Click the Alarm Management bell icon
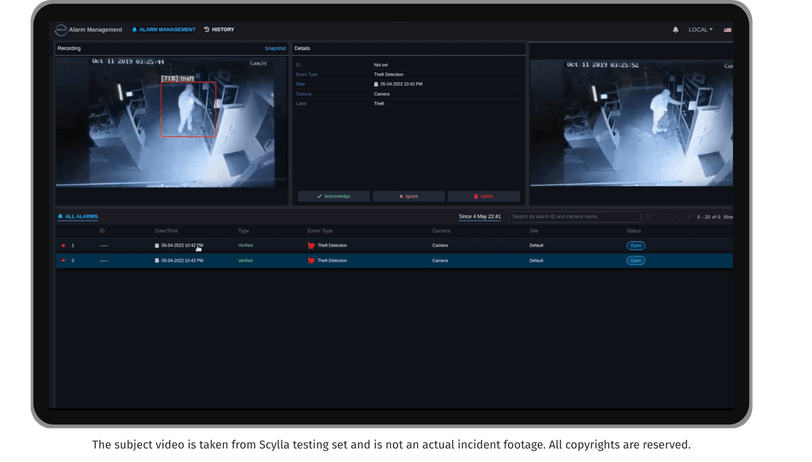812x462 pixels. [134, 30]
